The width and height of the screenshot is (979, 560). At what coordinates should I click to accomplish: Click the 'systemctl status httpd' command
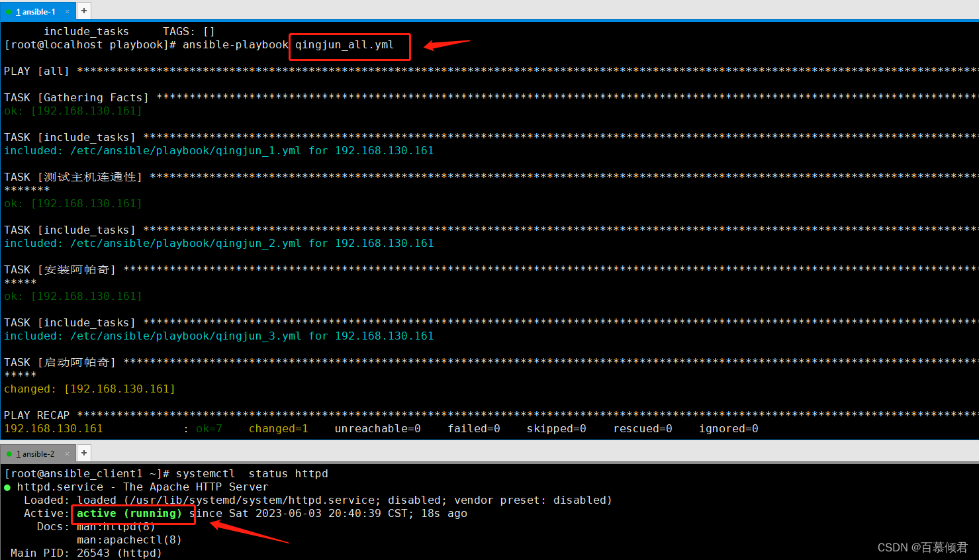252,473
